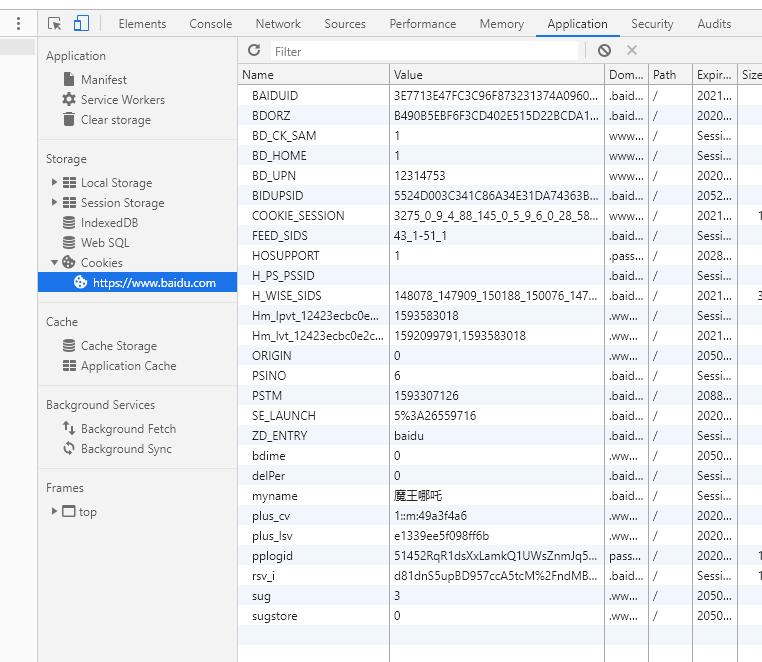Click the inspect element picker icon
Viewport: 762px width, 662px height.
point(55,24)
